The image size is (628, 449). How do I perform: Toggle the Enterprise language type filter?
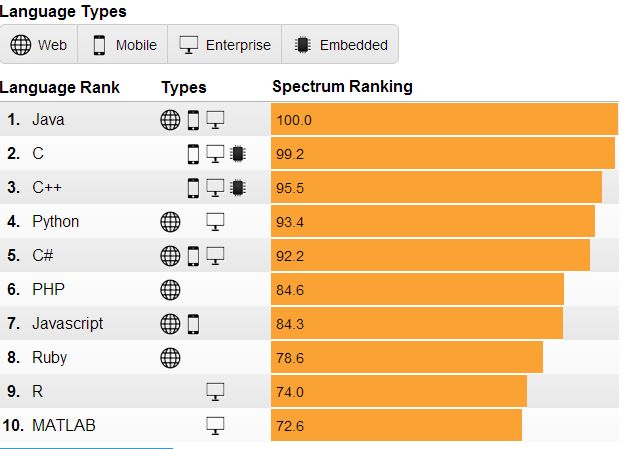click(x=225, y=45)
